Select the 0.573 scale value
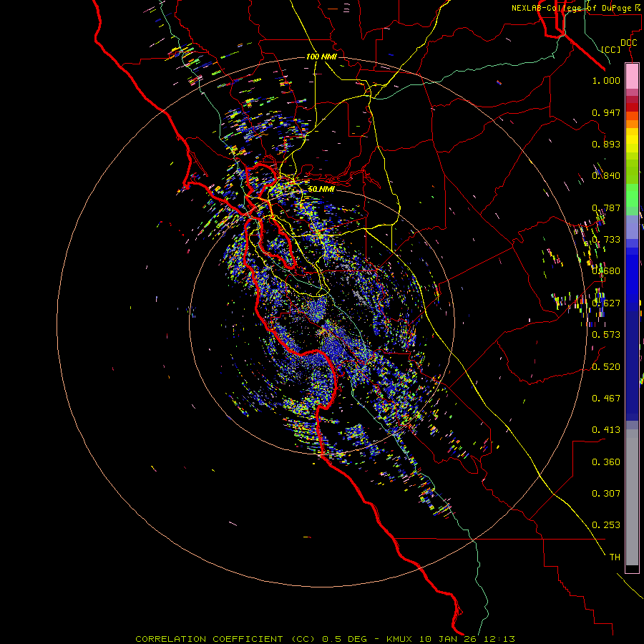Screen dimensions: 644x644 coord(606,335)
